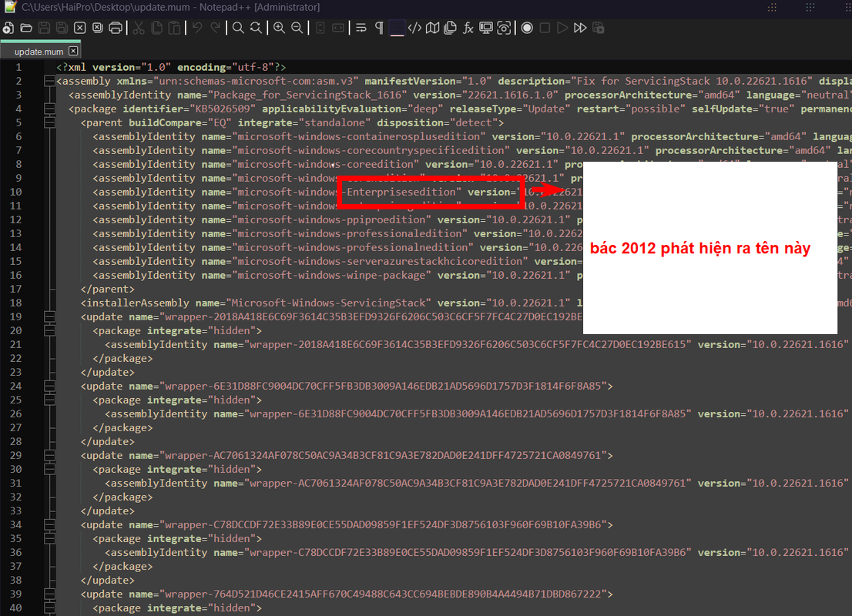Collapse the package fold at line 40
852x616 pixels.
tap(49, 608)
